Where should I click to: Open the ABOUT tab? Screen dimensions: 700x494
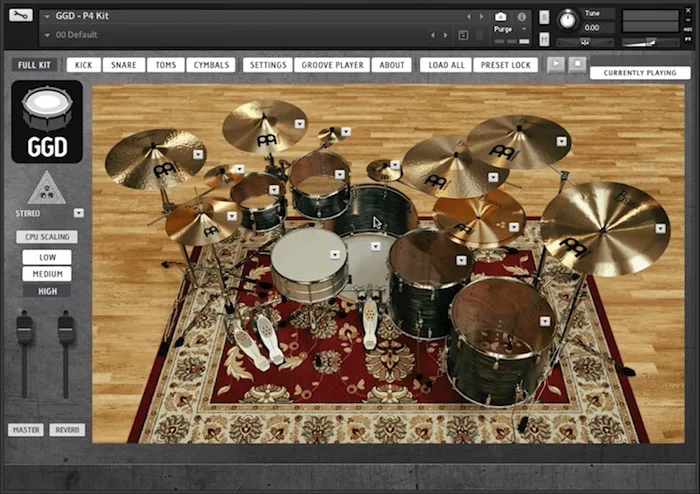[392, 65]
